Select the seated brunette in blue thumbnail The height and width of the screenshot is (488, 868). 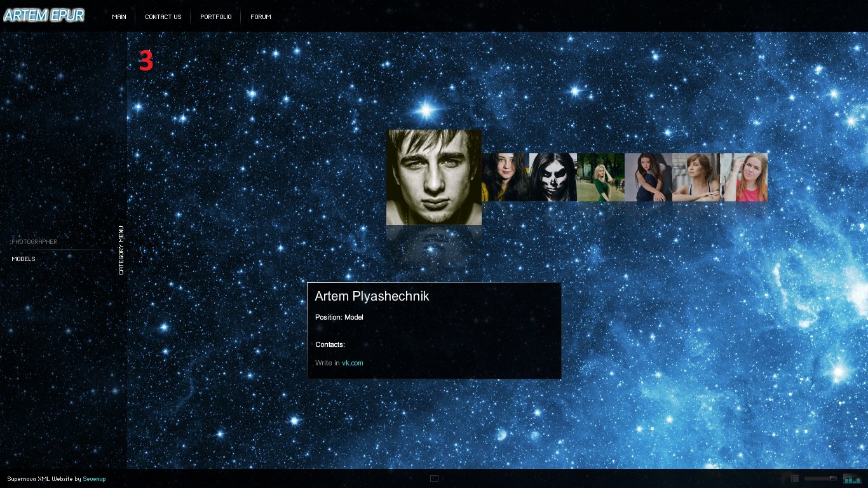[x=648, y=177]
